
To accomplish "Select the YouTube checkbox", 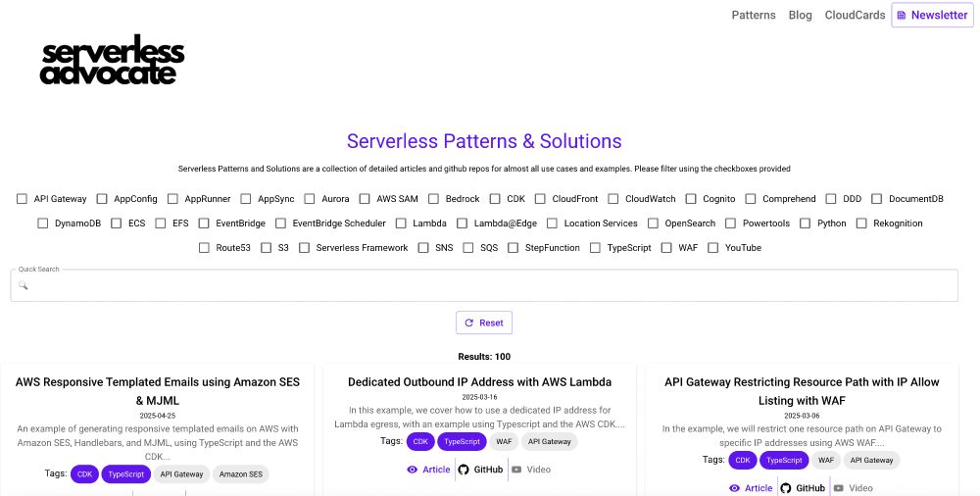I will click(x=713, y=247).
